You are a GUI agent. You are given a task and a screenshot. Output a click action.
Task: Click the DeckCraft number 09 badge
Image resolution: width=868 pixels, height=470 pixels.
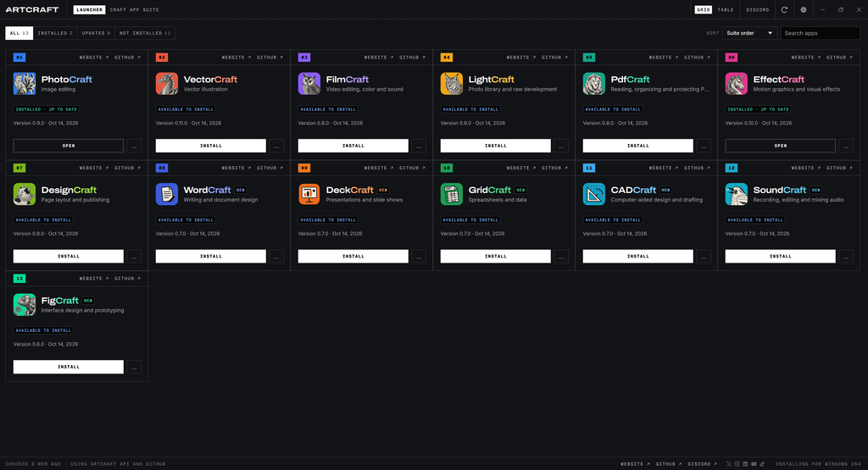click(304, 168)
